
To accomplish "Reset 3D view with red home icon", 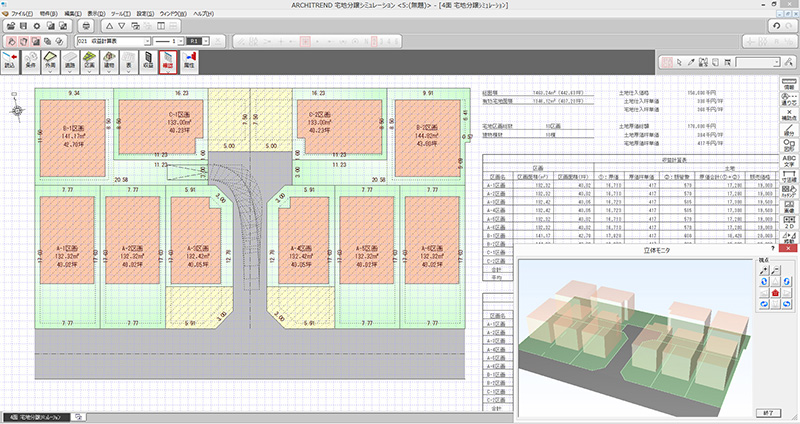I will (x=776, y=293).
